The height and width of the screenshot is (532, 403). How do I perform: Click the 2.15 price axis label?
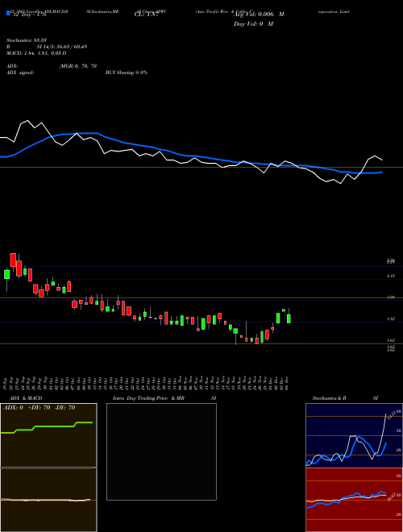(391, 276)
